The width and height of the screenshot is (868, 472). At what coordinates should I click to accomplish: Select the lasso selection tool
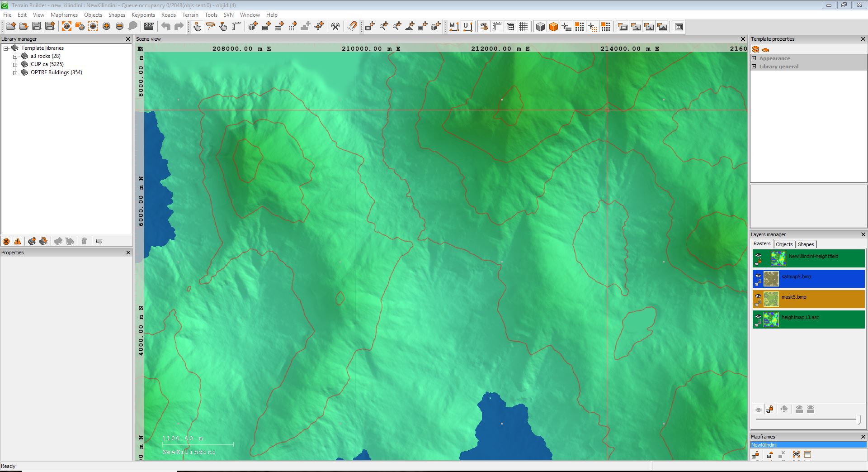(210, 26)
